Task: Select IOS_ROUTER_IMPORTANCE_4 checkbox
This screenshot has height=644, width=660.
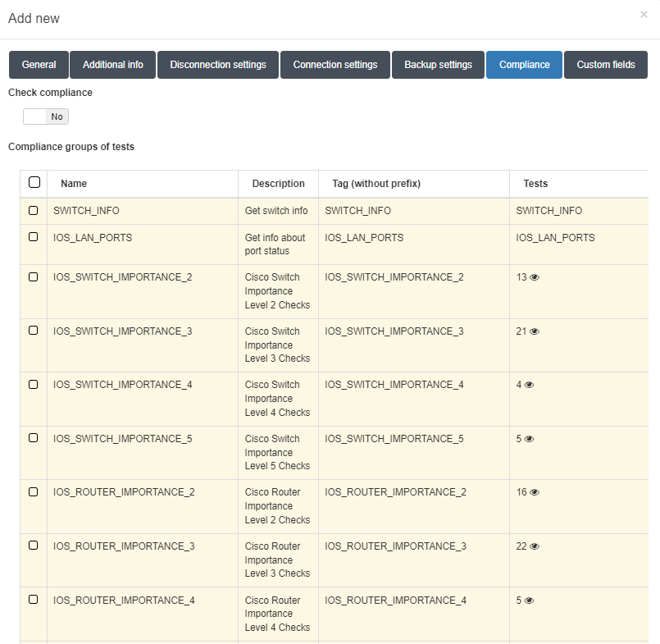Action: click(x=34, y=599)
